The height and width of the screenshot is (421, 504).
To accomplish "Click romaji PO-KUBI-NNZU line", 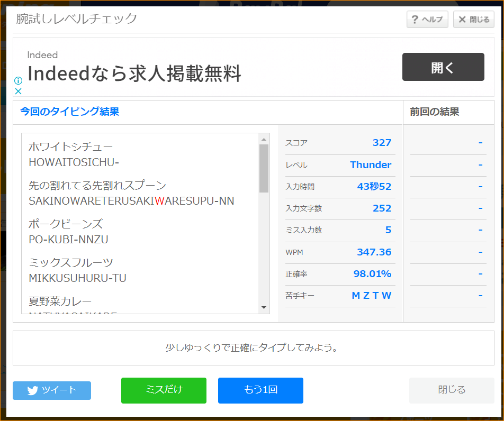I will (x=68, y=240).
